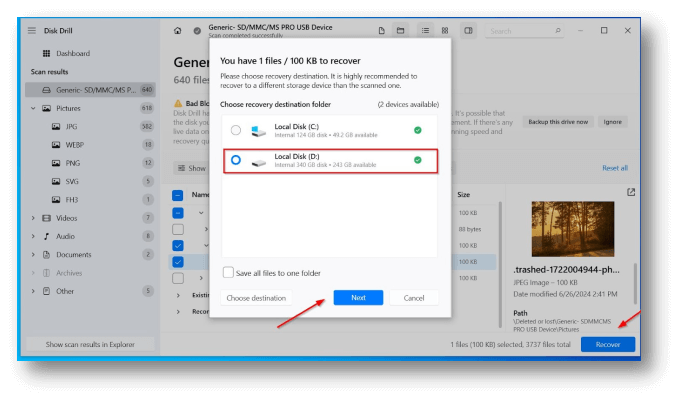This screenshot has height=400, width=680.
Task: Select Pictures category in sidebar
Action: [68, 108]
